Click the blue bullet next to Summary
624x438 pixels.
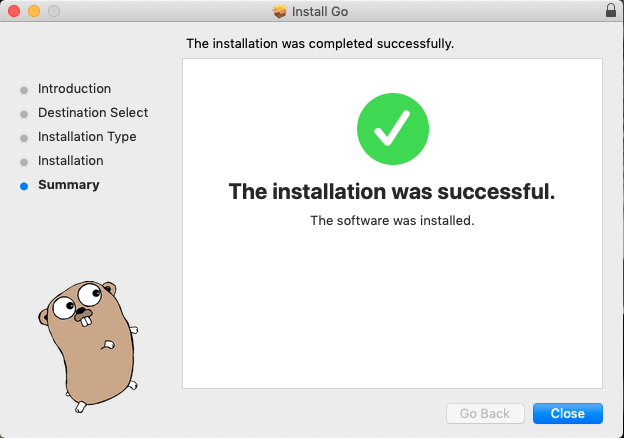(x=24, y=186)
